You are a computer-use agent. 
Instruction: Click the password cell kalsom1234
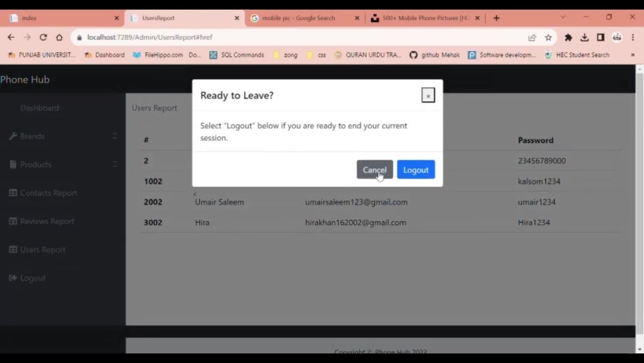coord(539,181)
